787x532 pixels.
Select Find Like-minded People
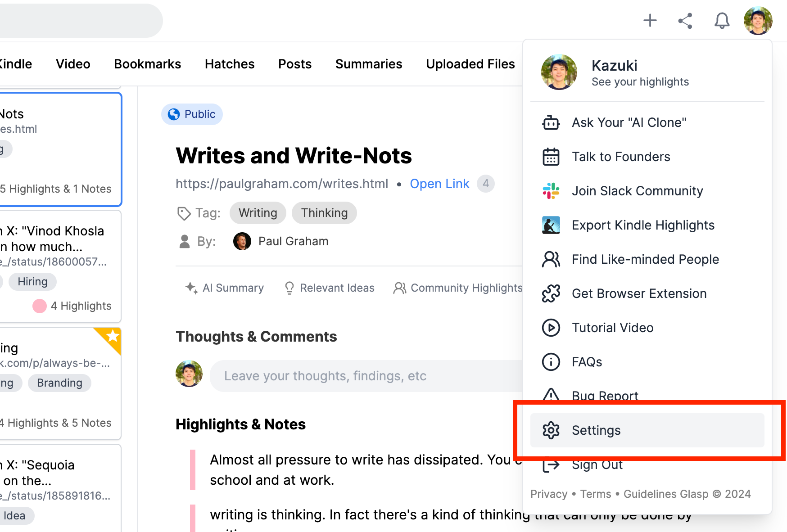point(647,259)
